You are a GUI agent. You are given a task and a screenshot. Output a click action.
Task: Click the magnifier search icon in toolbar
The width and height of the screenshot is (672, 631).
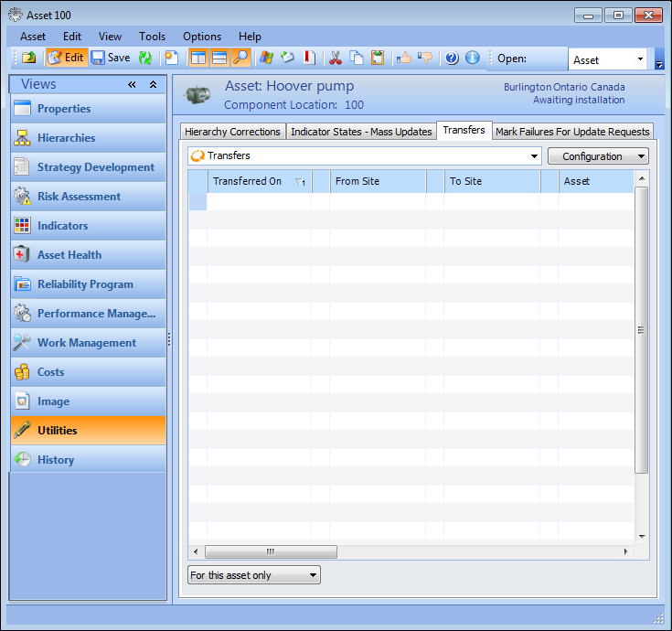click(x=240, y=58)
